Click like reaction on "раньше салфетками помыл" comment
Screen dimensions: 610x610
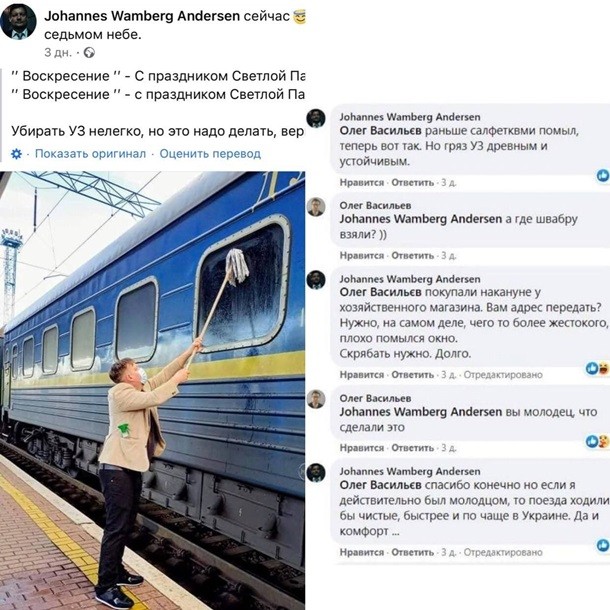coord(603,176)
